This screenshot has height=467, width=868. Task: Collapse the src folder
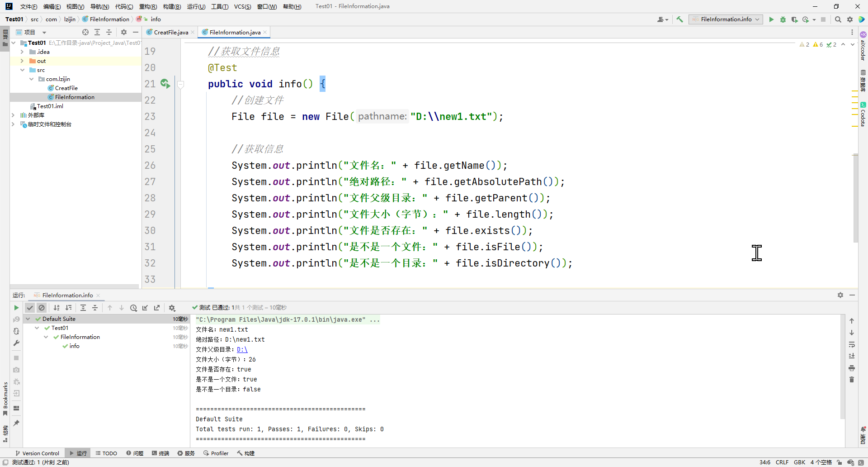[22, 70]
